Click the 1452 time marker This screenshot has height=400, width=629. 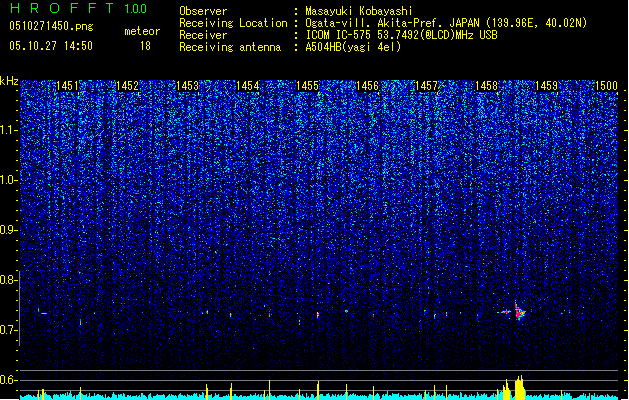[x=127, y=86]
